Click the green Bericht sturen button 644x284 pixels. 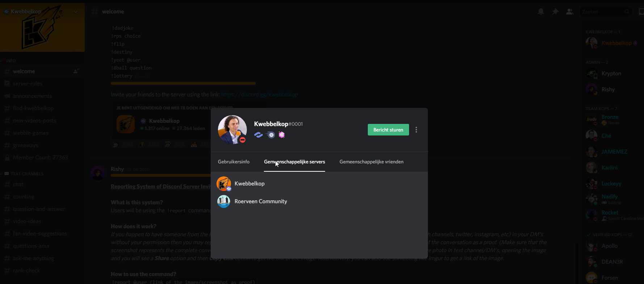(388, 130)
